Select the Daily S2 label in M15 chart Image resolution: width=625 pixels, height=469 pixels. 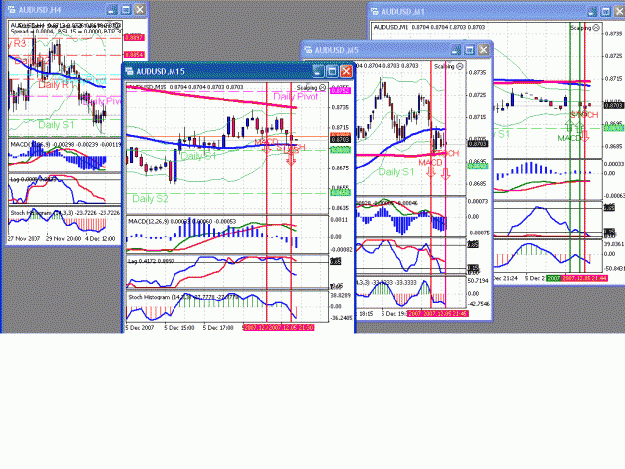[150, 198]
